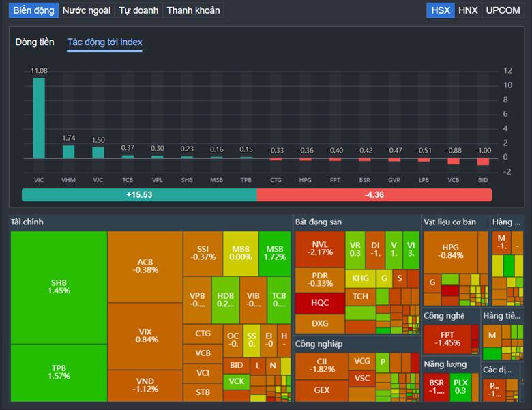Click the VSC tile
The height and width of the screenshot is (410, 532).
tap(362, 379)
